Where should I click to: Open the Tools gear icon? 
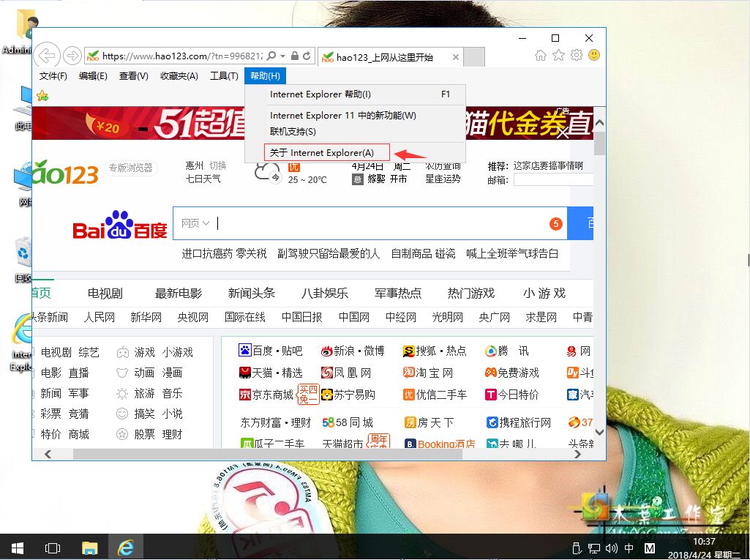[577, 56]
